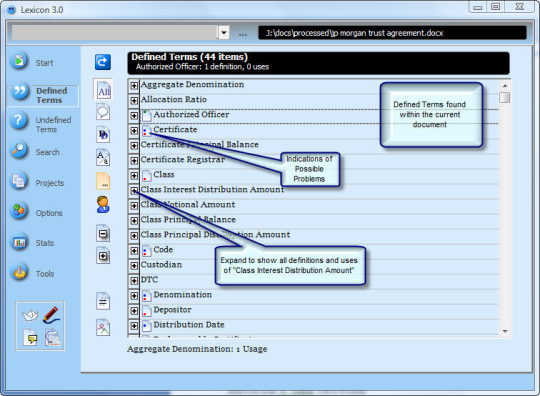
Task: Expand the DTC term
Action: click(134, 281)
